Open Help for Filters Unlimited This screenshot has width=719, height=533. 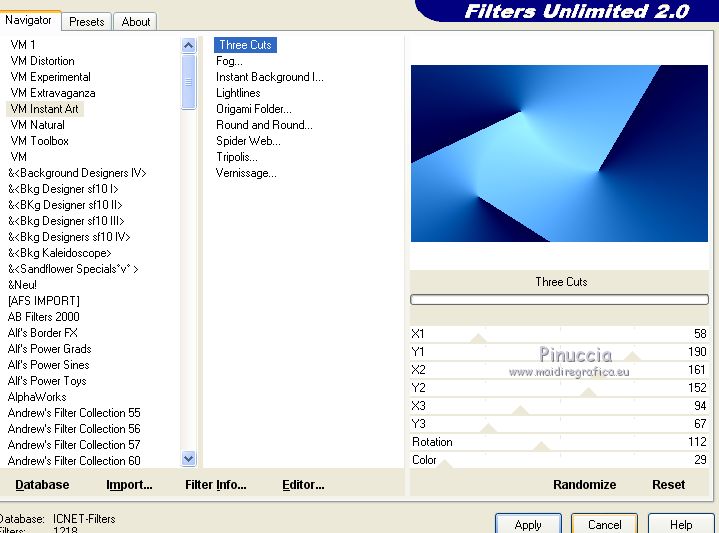point(681,524)
